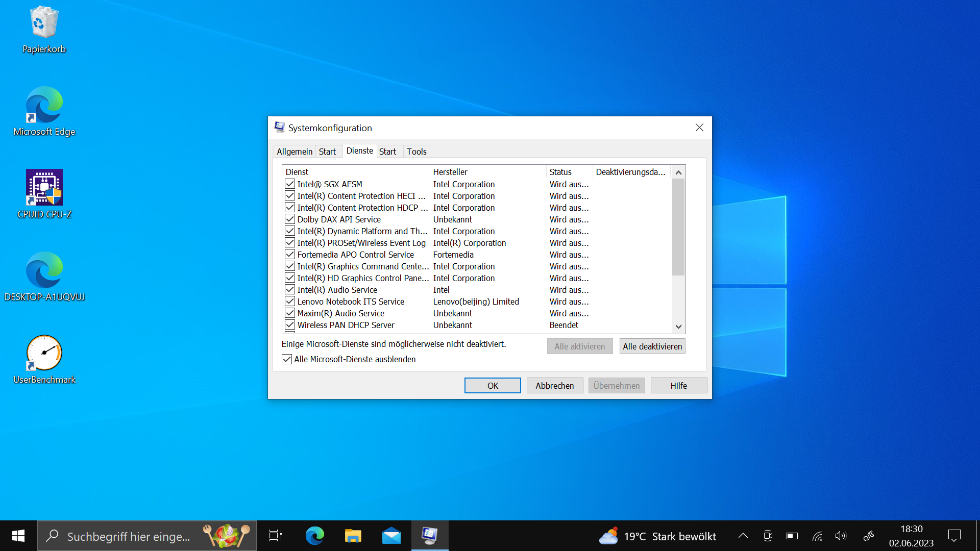The image size is (980, 551).
Task: Switch to the Allgemein tab
Action: [295, 152]
